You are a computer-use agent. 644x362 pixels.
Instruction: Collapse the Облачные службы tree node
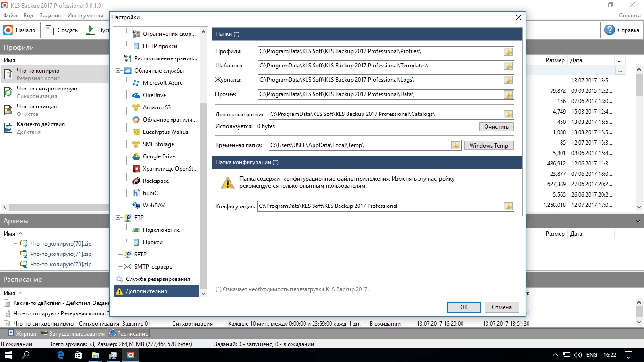point(118,71)
